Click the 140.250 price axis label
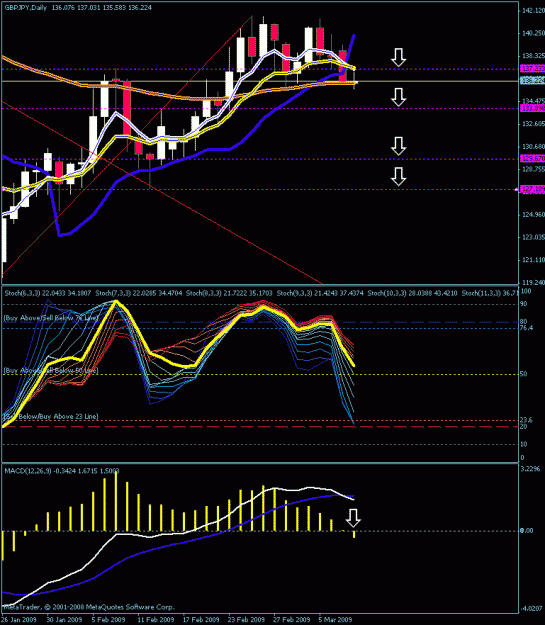This screenshot has width=545, height=625. (x=533, y=33)
